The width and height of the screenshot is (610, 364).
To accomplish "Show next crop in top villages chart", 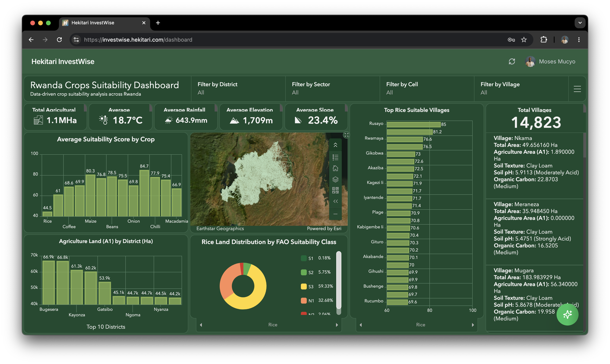I will click(473, 325).
